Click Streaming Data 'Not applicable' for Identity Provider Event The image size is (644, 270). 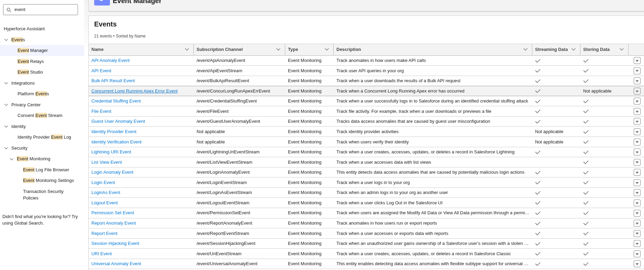(549, 132)
